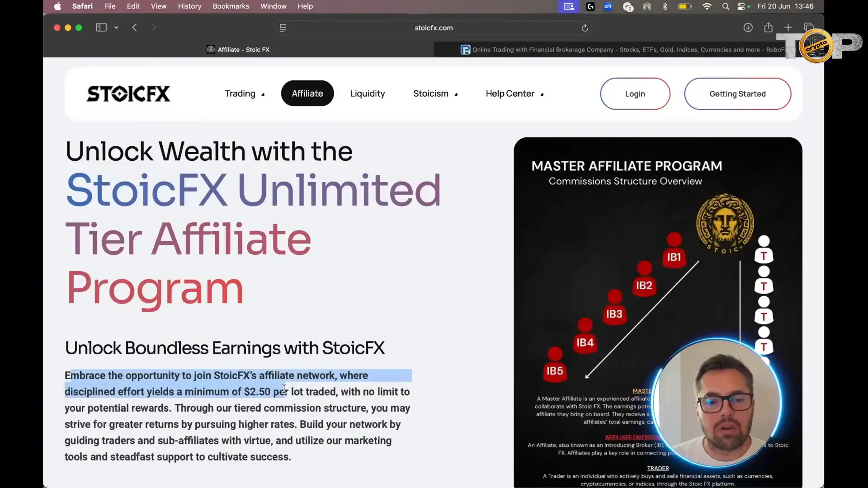Open AirDrop status icon in menu bar
This screenshot has width=868, height=488.
point(647,6)
